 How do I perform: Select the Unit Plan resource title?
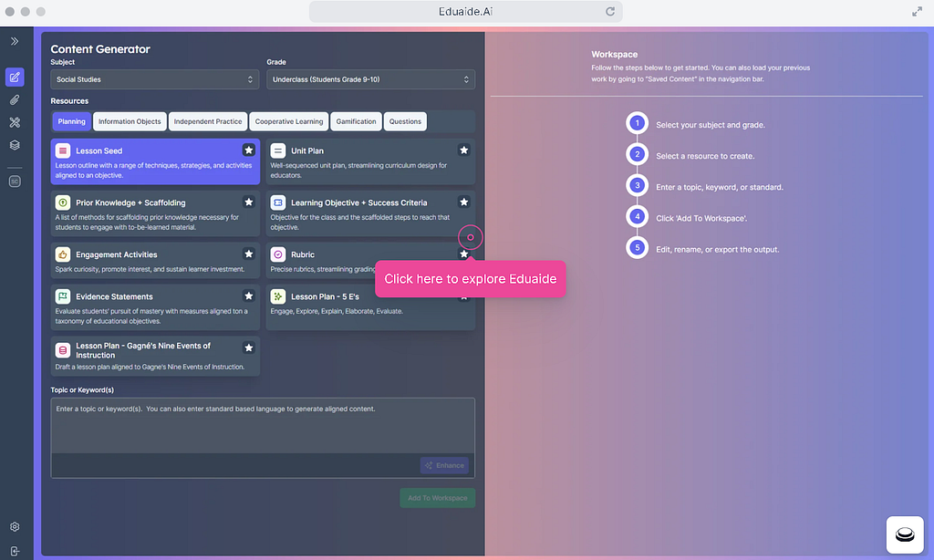(307, 150)
